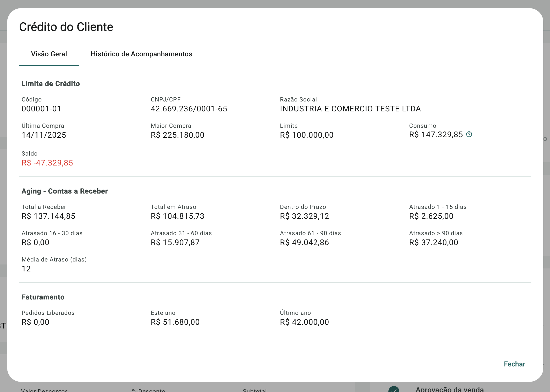Click the Atrasado > 90 dias amount

433,242
